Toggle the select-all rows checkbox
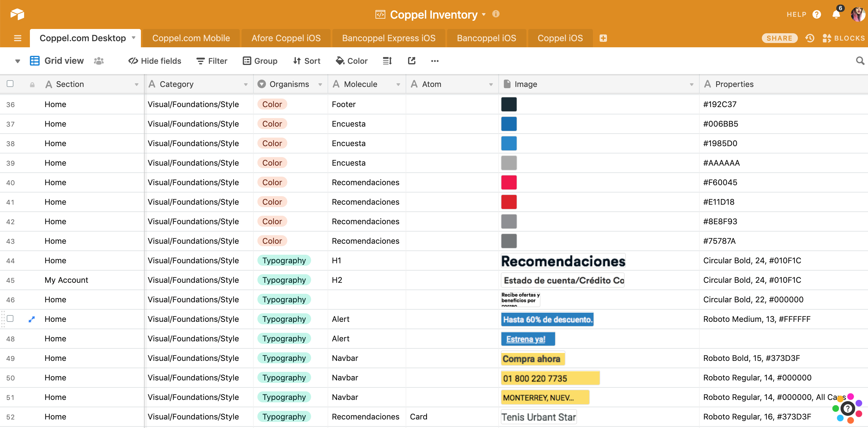The width and height of the screenshot is (868, 428). pos(10,84)
